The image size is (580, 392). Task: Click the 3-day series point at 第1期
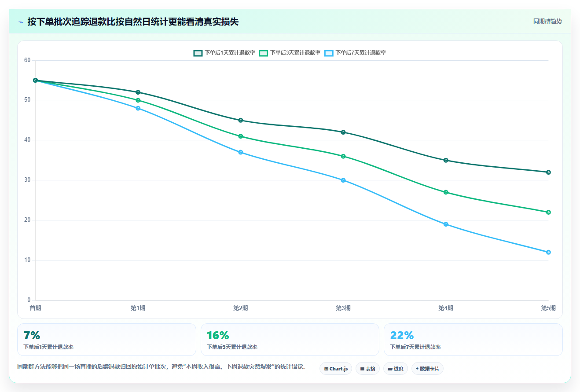(x=138, y=100)
